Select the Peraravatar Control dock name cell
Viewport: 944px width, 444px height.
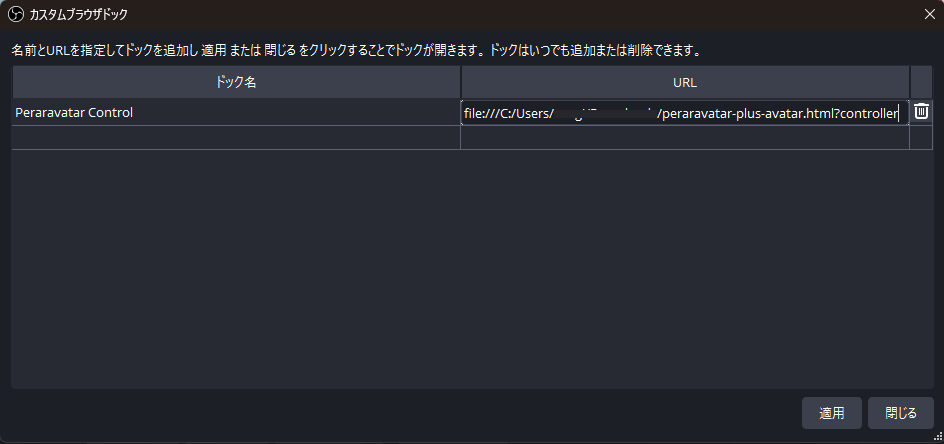[x=236, y=112]
